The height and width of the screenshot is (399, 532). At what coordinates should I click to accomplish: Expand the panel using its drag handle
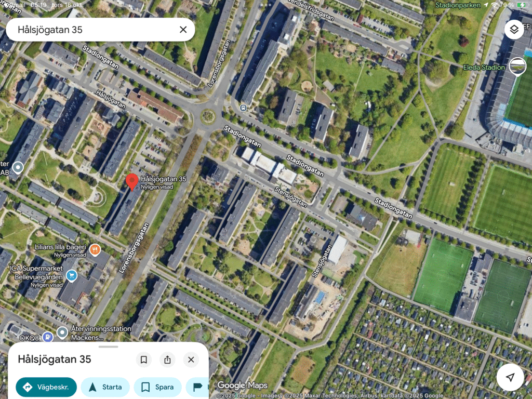tap(108, 347)
